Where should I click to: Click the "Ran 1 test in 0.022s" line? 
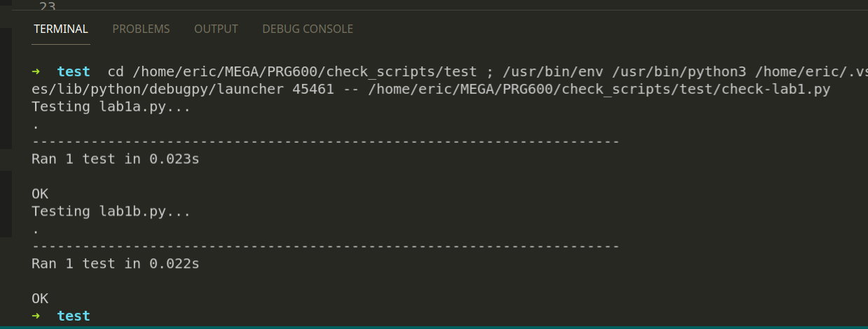point(116,264)
